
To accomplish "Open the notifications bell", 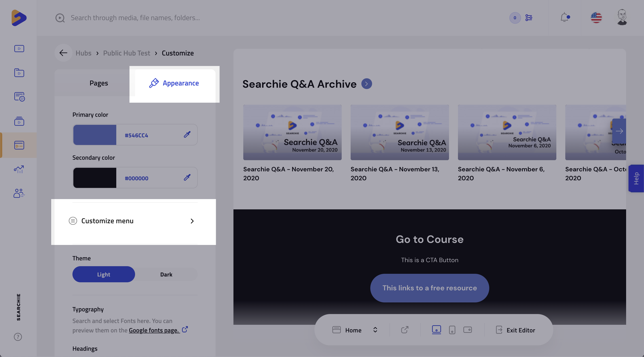I will pos(564,17).
